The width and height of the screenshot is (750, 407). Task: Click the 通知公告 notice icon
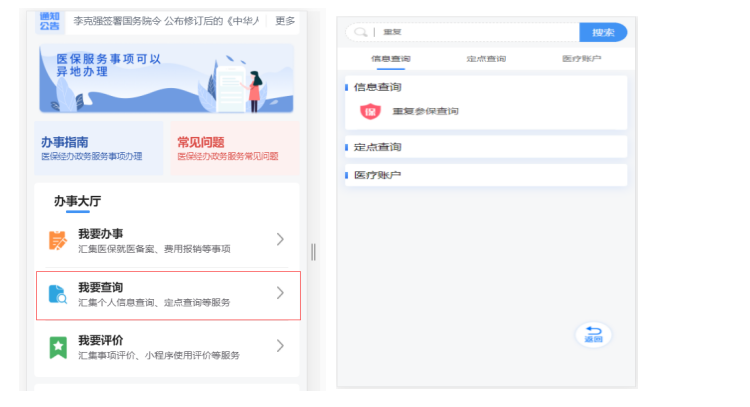coord(49,21)
